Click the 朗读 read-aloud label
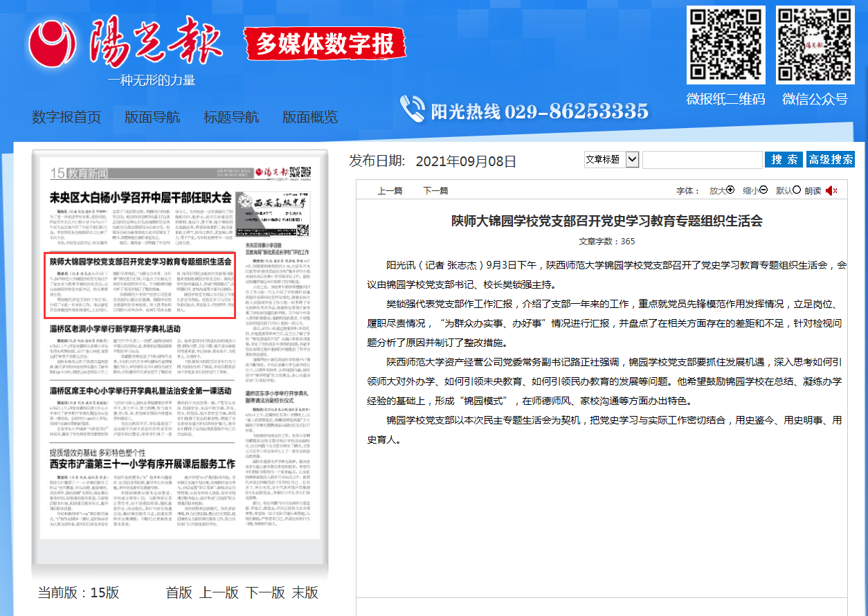This screenshot has width=868, height=616. pos(813,191)
